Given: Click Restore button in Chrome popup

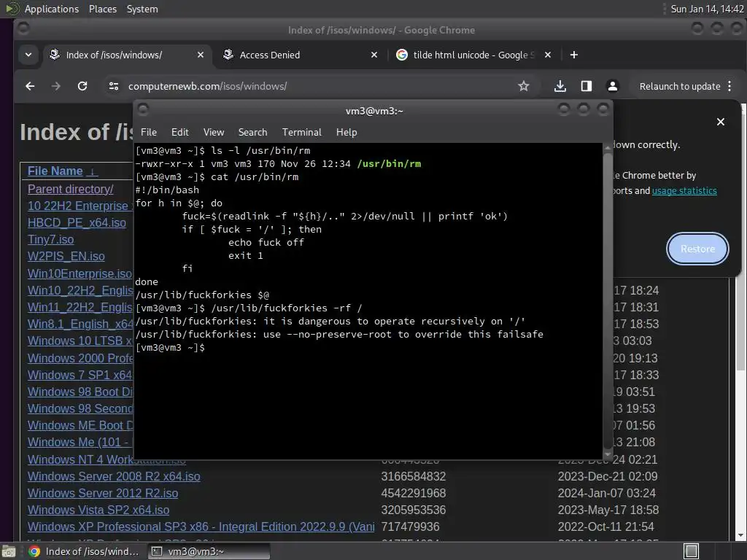Looking at the screenshot, I should 697,249.
